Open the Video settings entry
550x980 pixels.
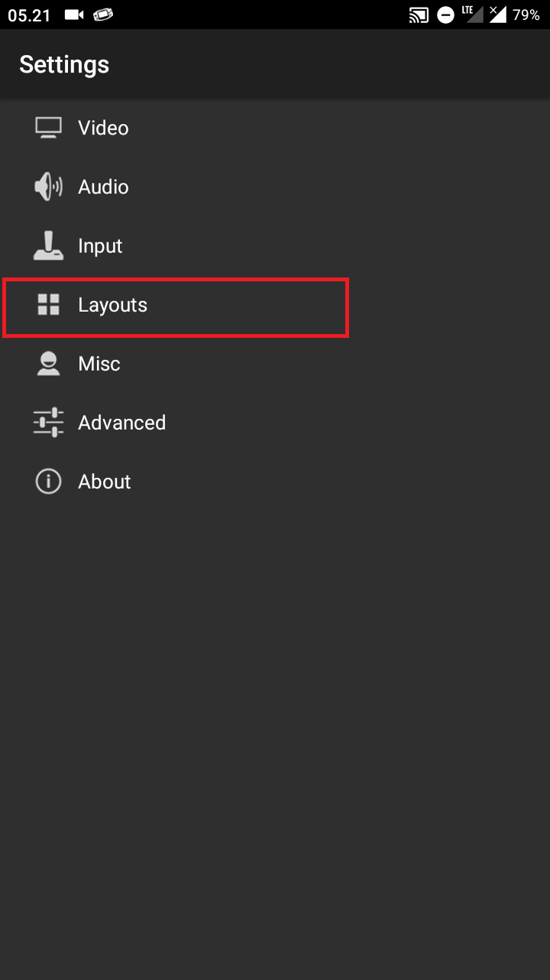click(x=103, y=128)
